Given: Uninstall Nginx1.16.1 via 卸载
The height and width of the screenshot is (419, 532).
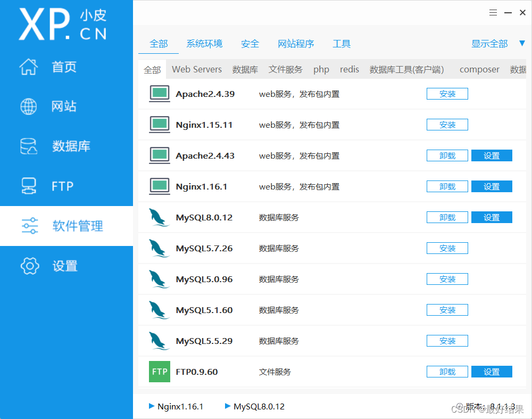Looking at the screenshot, I should pyautogui.click(x=447, y=186).
